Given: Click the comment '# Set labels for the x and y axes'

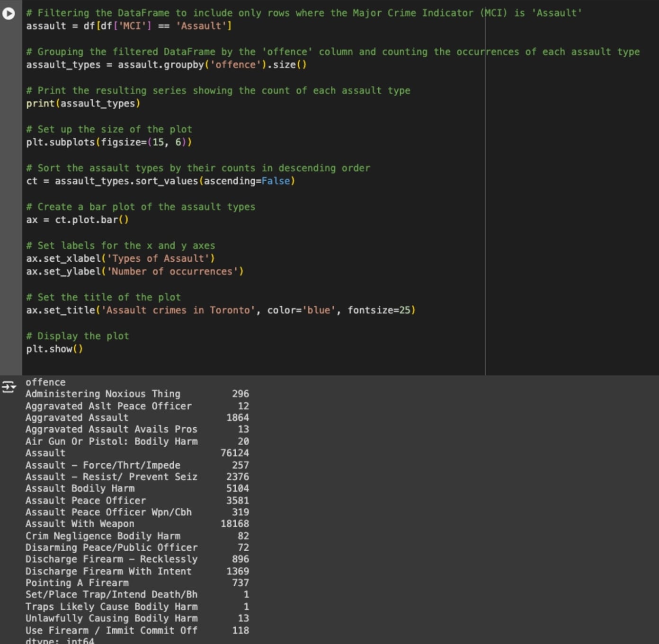Looking at the screenshot, I should (x=120, y=246).
